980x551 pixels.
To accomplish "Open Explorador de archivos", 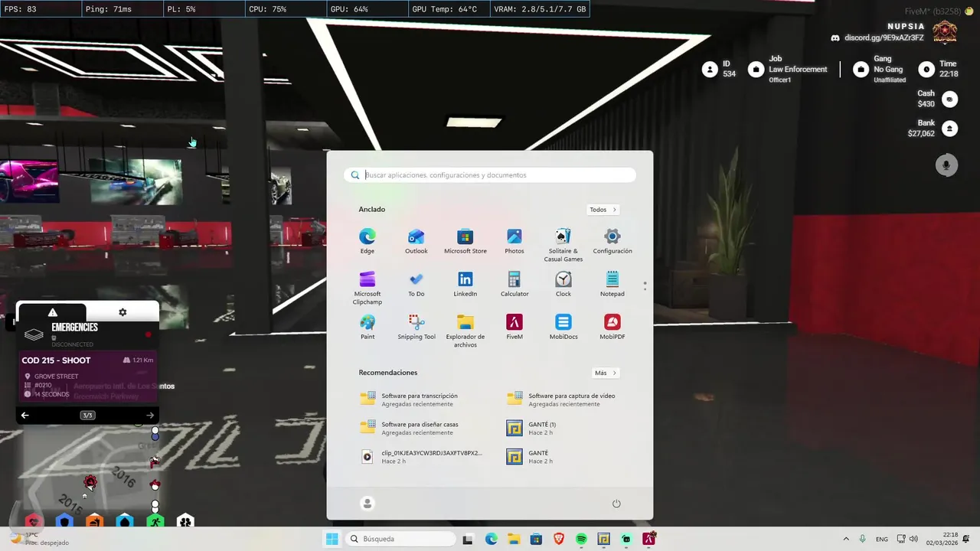I will pyautogui.click(x=465, y=331).
